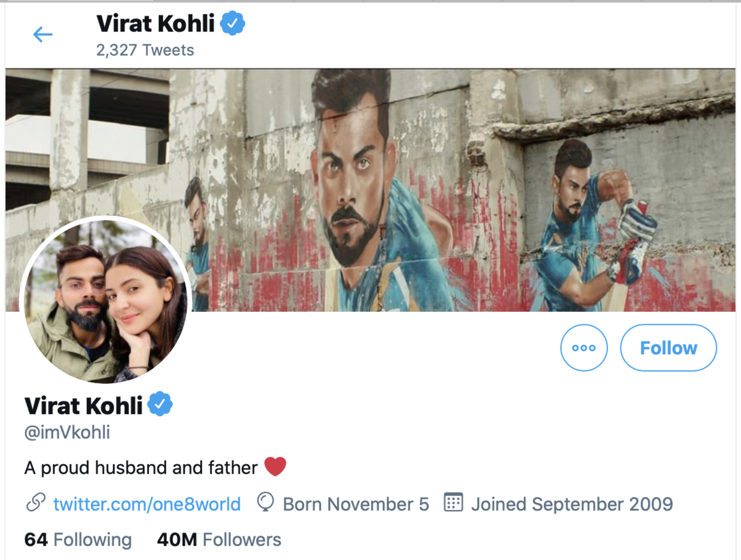View the 64 Following list
The width and height of the screenshot is (741, 560).
click(78, 540)
